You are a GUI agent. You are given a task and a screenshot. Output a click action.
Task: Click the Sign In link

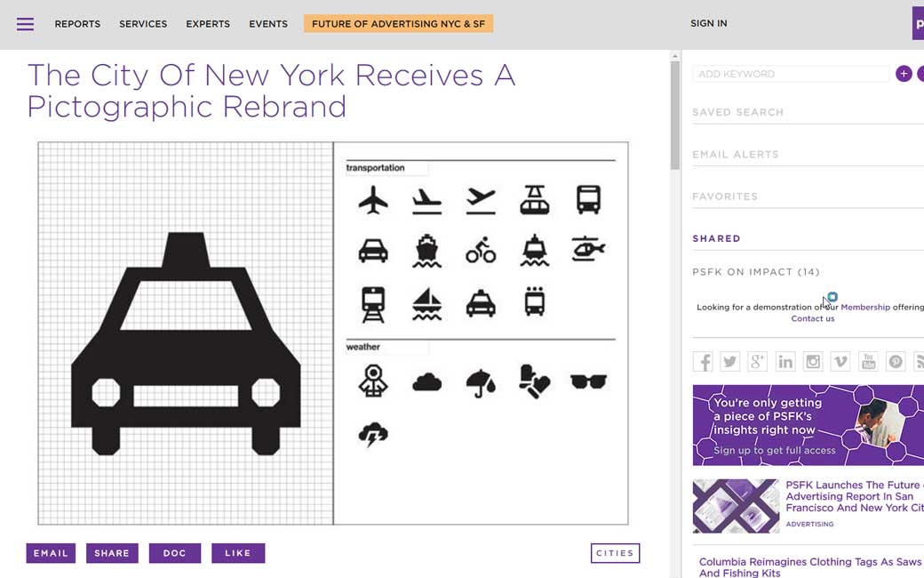[x=708, y=24]
